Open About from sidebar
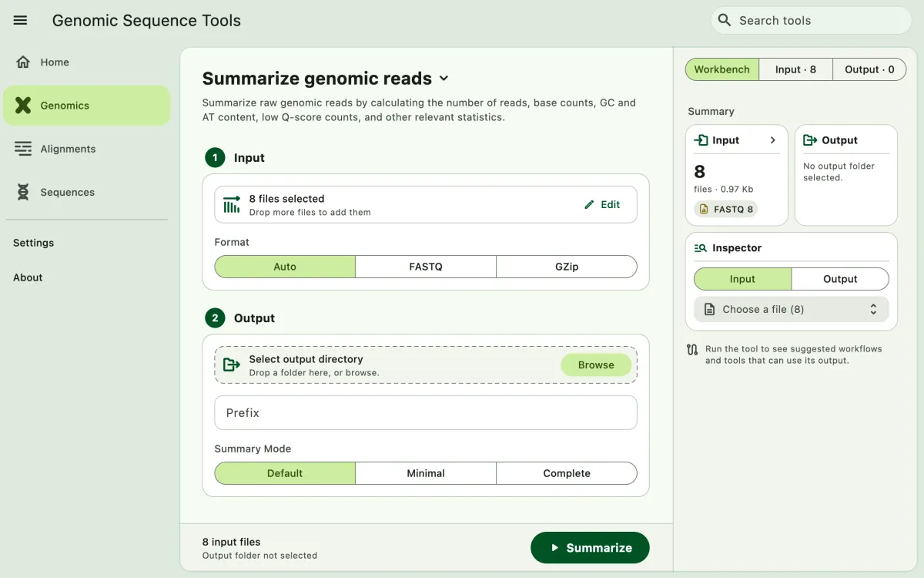The width and height of the screenshot is (924, 578). (28, 277)
